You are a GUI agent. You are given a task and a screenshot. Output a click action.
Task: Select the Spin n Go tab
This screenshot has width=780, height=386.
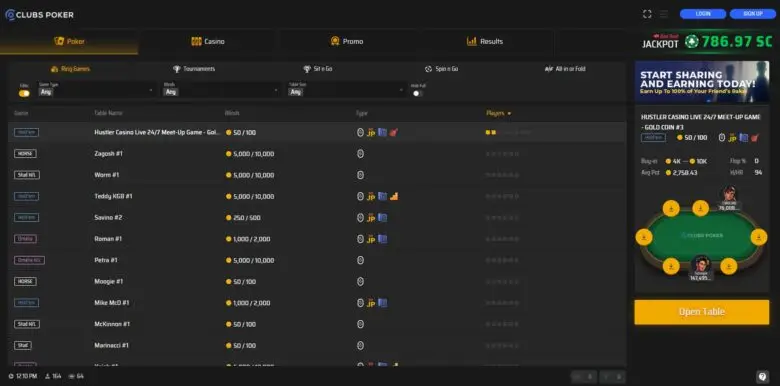441,69
